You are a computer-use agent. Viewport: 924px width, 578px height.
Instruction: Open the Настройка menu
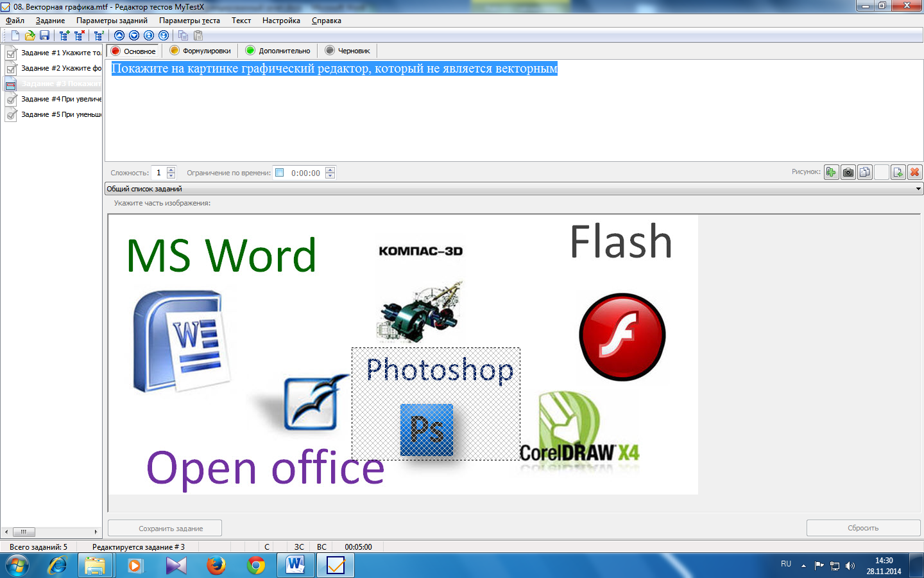click(281, 21)
